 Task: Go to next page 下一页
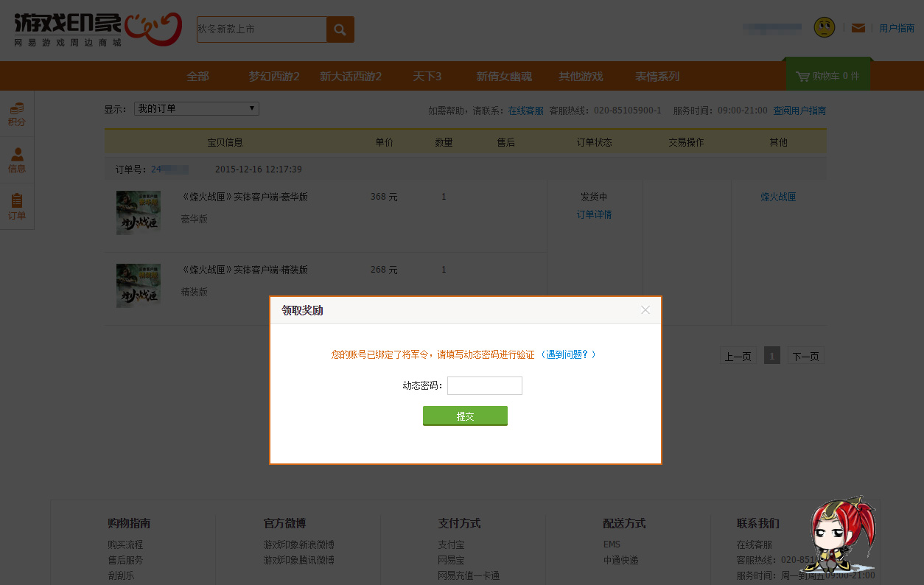(805, 356)
